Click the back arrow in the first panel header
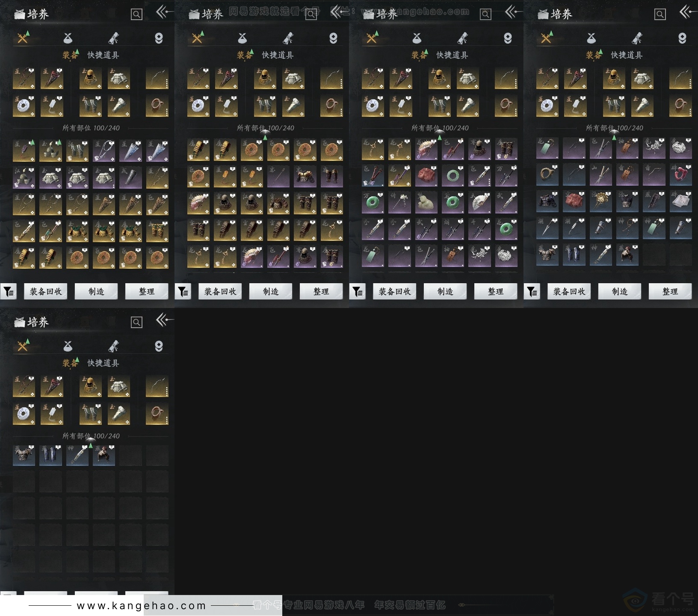Screen dimensions: 698x616 (x=165, y=12)
